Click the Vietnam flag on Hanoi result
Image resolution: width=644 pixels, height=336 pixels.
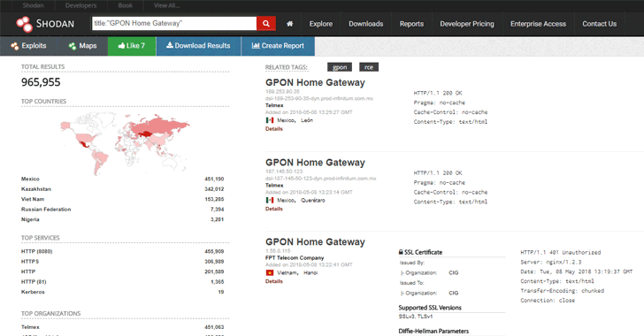pos(270,272)
